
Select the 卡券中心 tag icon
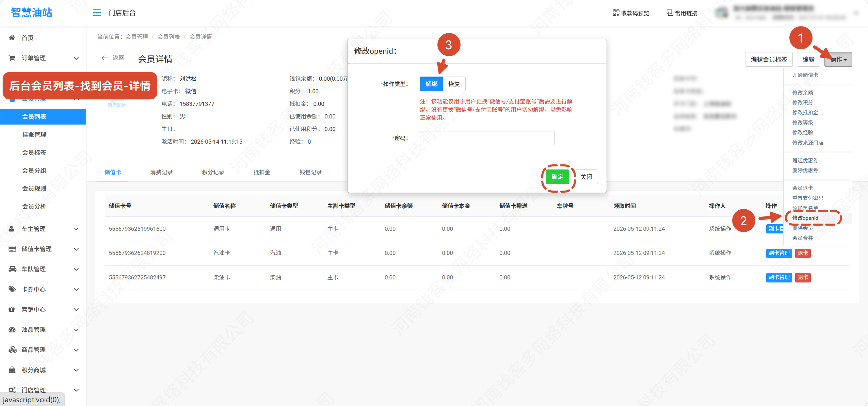[12, 289]
